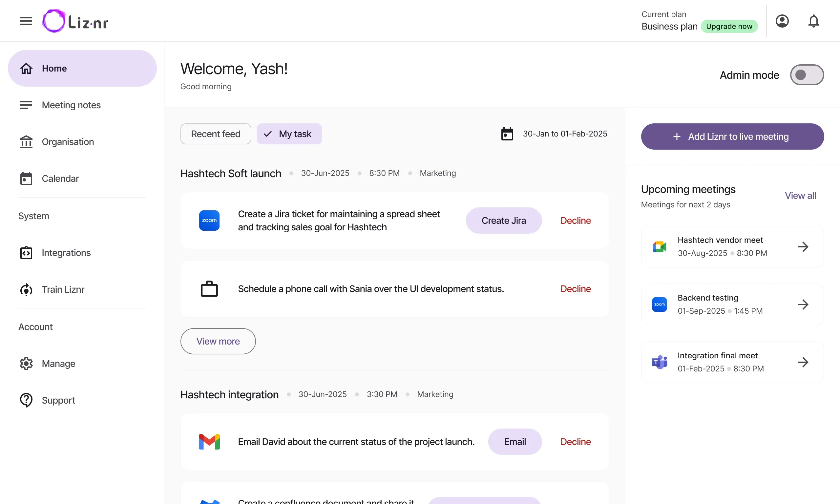
Task: Click View all upcoming meetings
Action: point(800,196)
